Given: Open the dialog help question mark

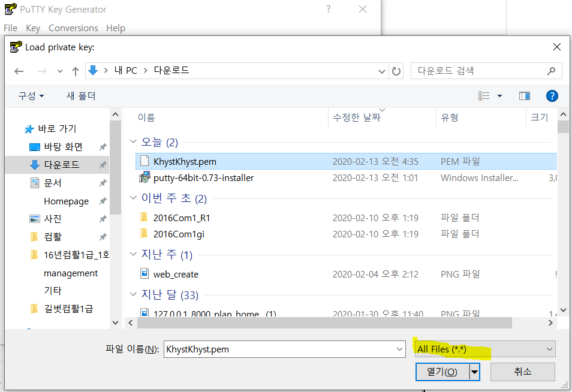Looking at the screenshot, I should (x=552, y=96).
